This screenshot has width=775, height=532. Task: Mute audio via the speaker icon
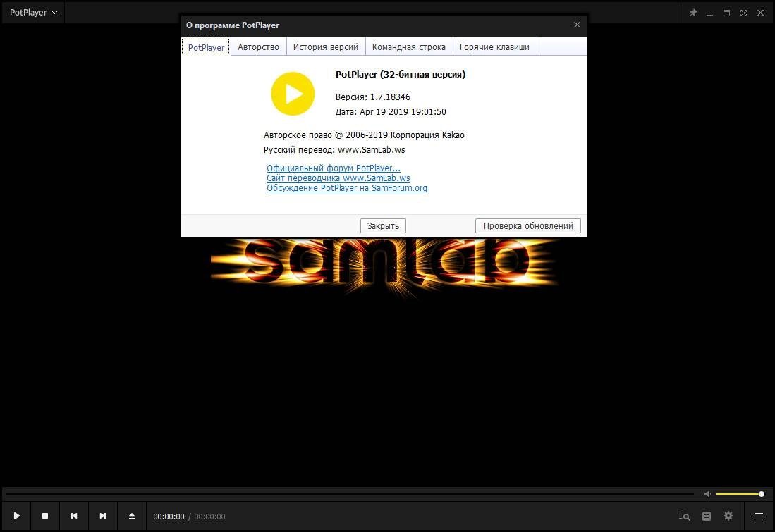(x=708, y=494)
